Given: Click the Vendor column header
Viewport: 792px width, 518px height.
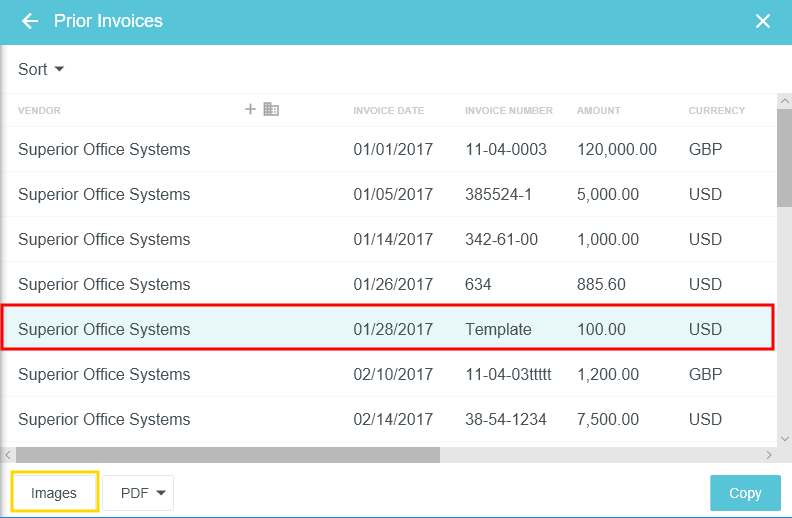Looking at the screenshot, I should [40, 111].
